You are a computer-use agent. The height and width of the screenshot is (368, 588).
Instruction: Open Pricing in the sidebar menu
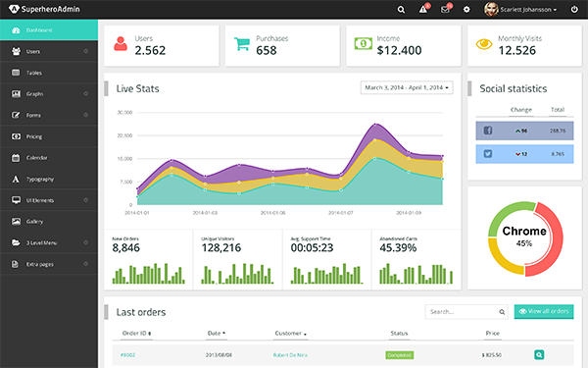tap(49, 136)
